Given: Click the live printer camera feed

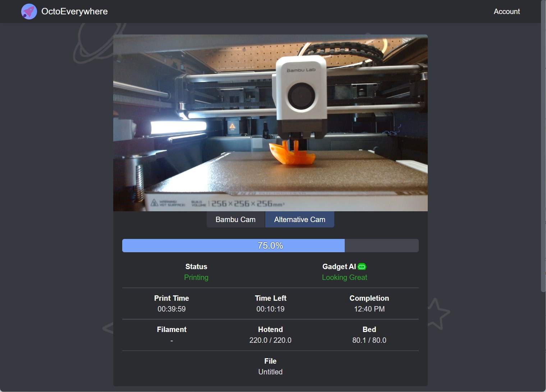Looking at the screenshot, I should tap(270, 123).
